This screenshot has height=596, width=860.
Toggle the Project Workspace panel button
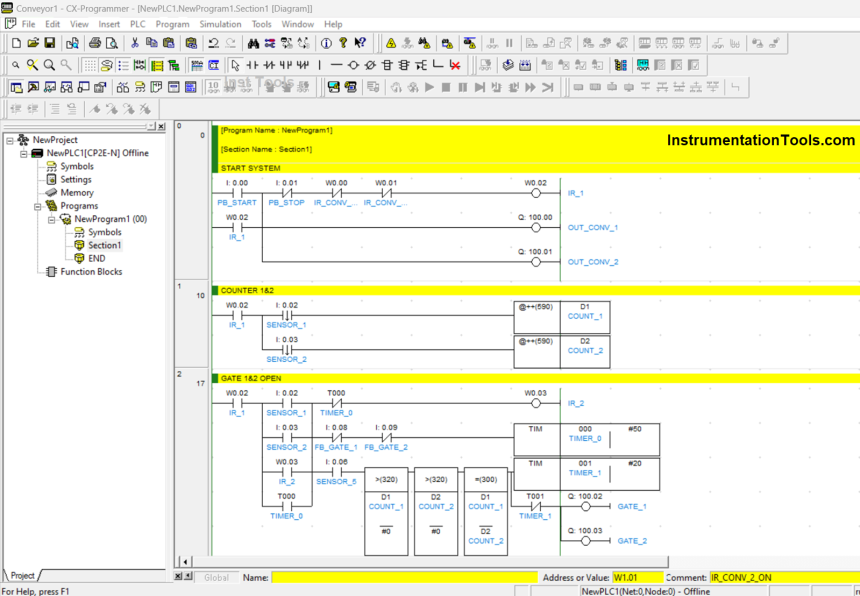16,87
